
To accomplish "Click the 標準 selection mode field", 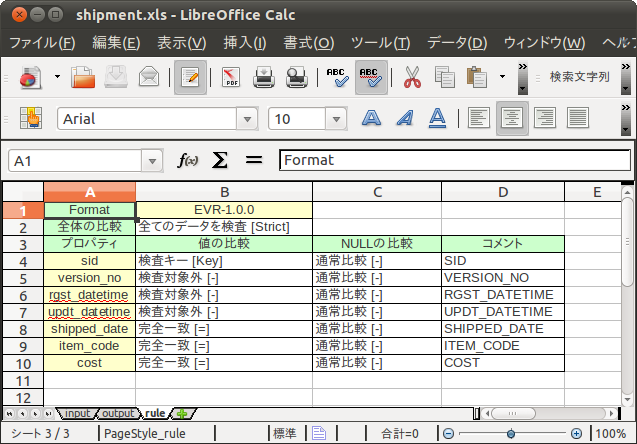I will [x=285, y=433].
